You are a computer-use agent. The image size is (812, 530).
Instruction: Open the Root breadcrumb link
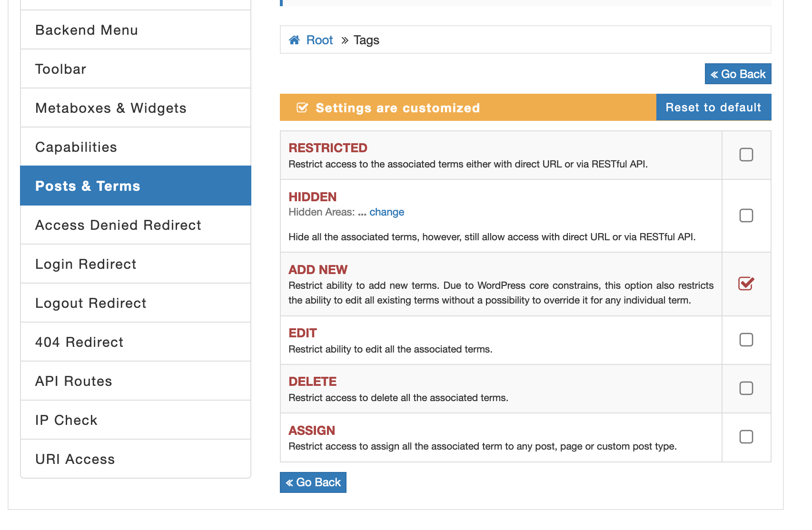click(319, 40)
